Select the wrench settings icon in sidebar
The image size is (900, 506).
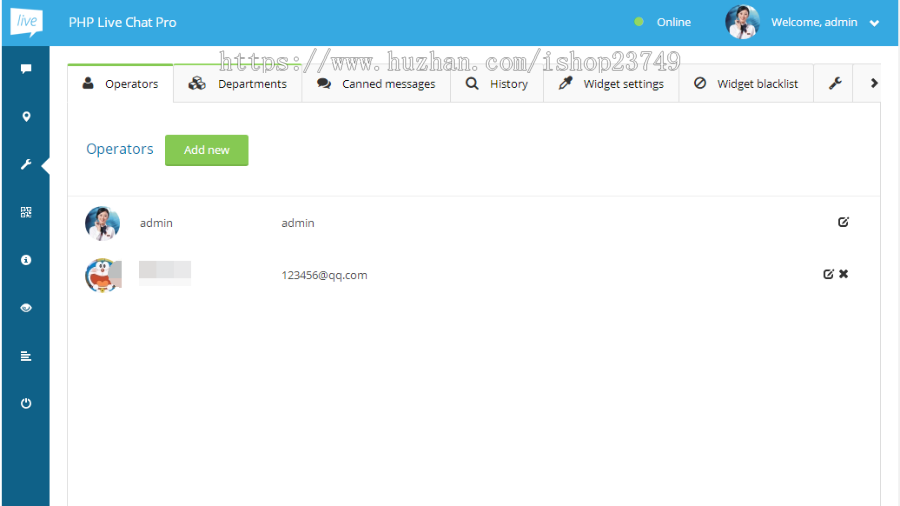click(x=26, y=165)
